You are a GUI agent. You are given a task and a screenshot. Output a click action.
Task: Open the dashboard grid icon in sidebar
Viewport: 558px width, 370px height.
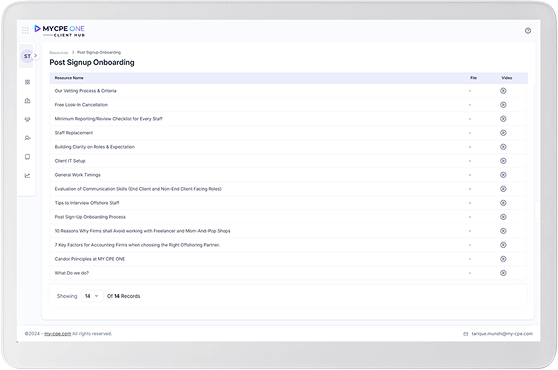coord(27,82)
